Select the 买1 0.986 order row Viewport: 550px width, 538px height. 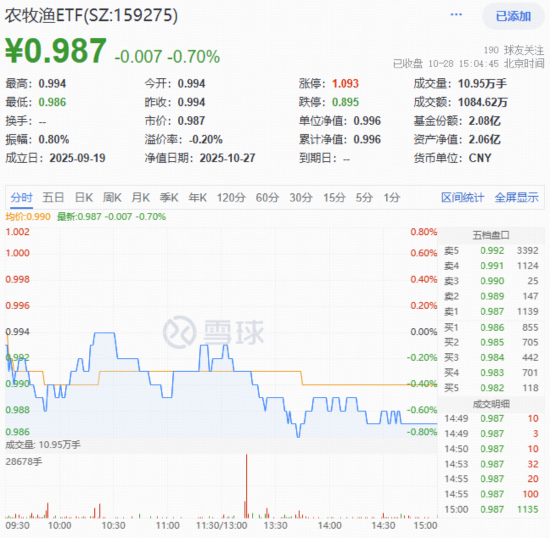pos(491,328)
